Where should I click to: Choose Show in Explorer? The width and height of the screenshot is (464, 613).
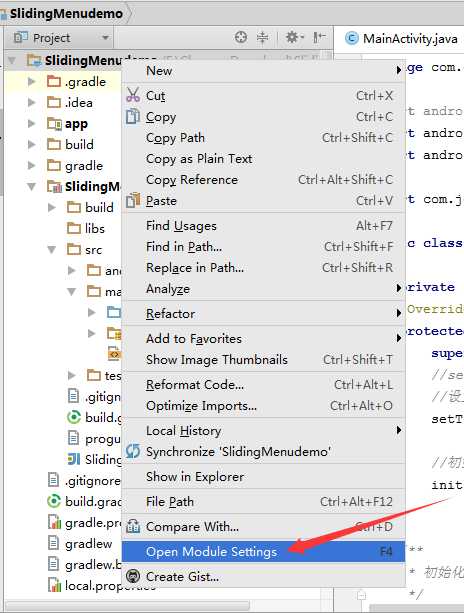click(263, 477)
